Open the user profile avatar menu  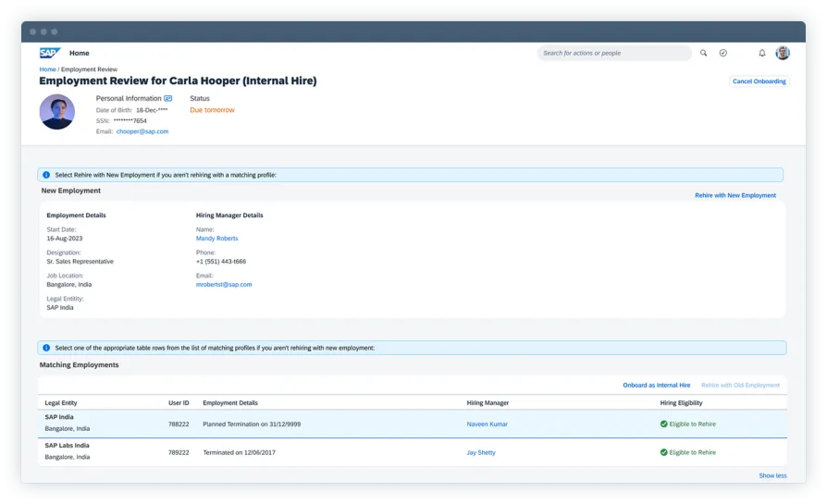click(x=783, y=54)
